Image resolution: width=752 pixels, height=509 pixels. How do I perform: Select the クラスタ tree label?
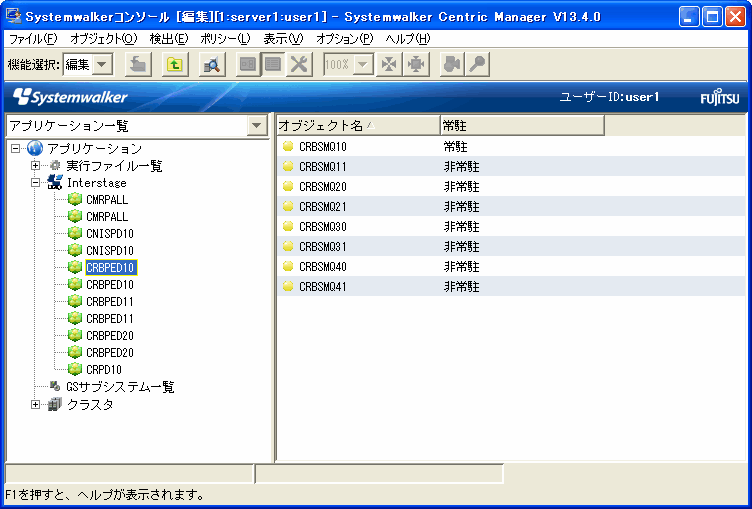[x=90, y=404]
